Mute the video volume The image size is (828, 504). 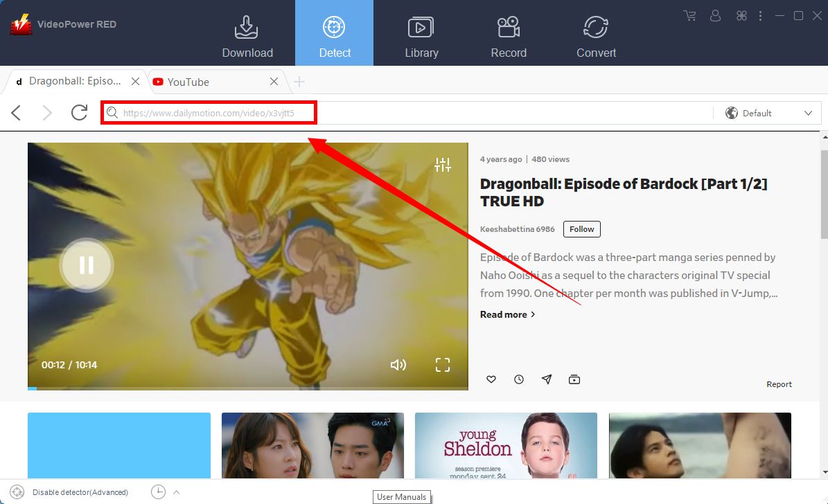tap(398, 365)
